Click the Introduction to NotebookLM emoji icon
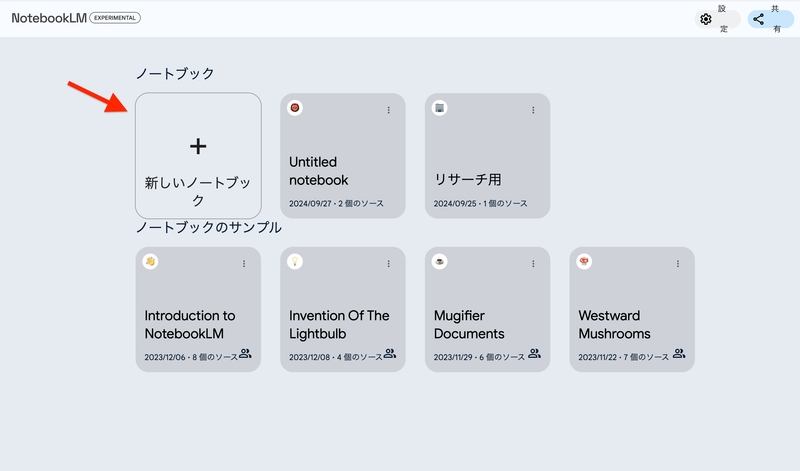The width and height of the screenshot is (800, 471). tap(151, 262)
